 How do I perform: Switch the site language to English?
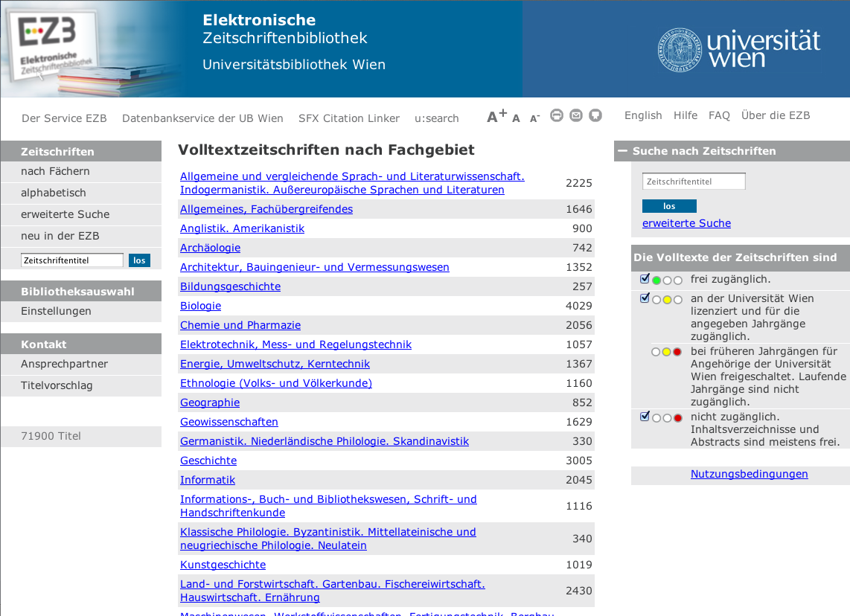click(643, 115)
